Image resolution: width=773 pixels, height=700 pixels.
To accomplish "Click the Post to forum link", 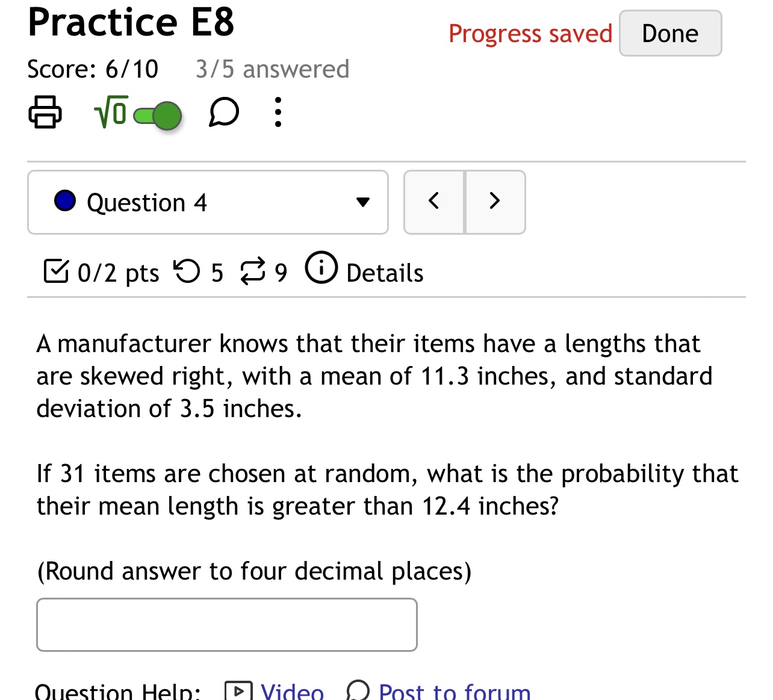I will [x=454, y=691].
